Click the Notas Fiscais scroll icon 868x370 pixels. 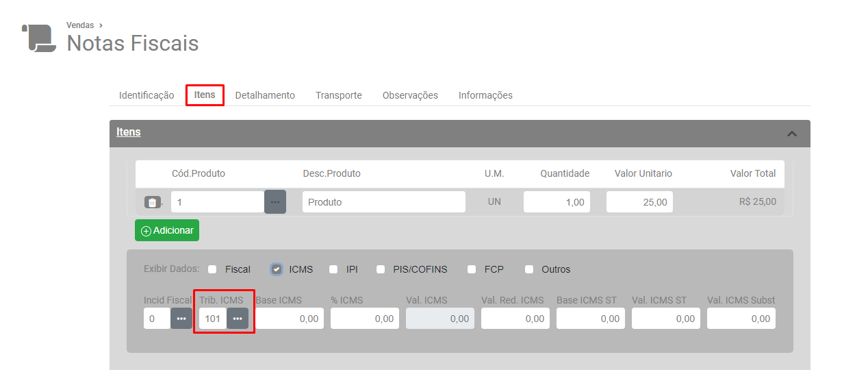click(39, 38)
